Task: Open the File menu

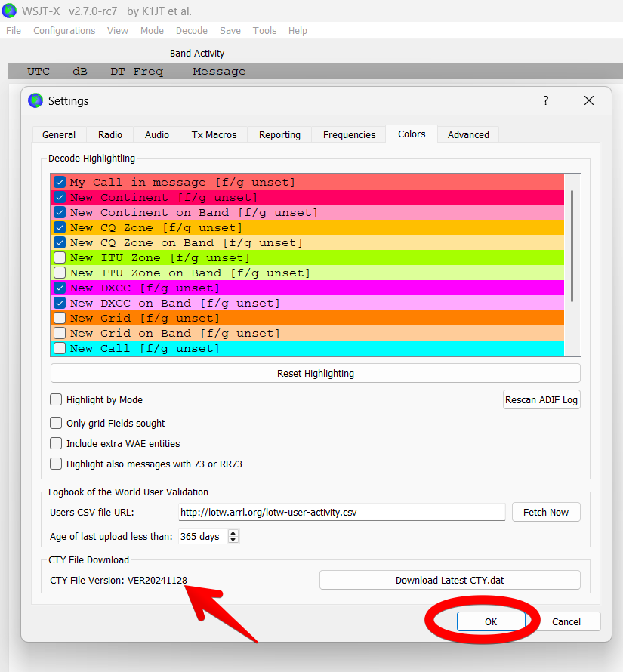Action: pyautogui.click(x=14, y=31)
